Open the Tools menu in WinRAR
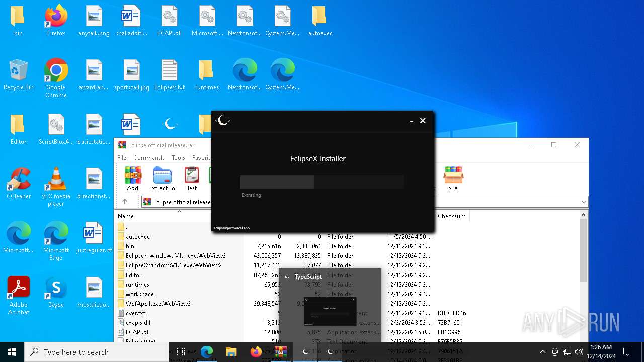 tap(178, 158)
